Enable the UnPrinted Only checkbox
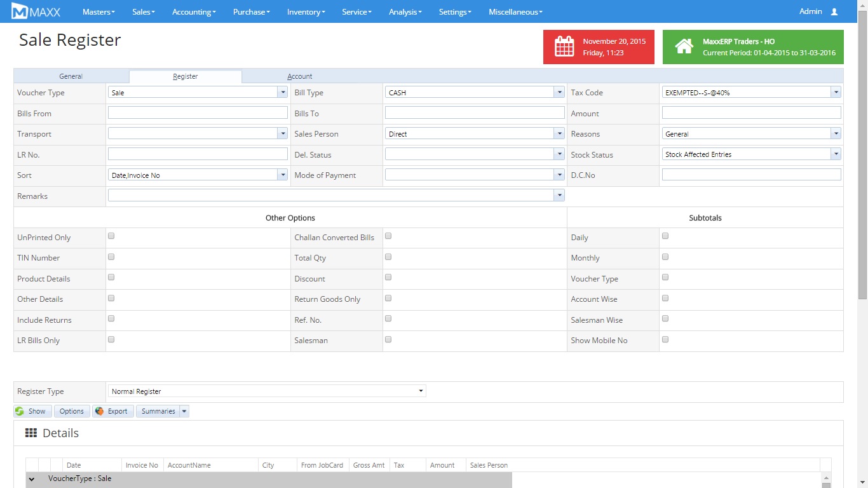 (111, 236)
